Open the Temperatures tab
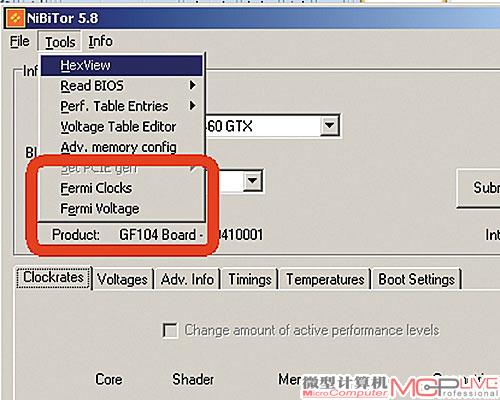500x400 pixels. tap(325, 279)
